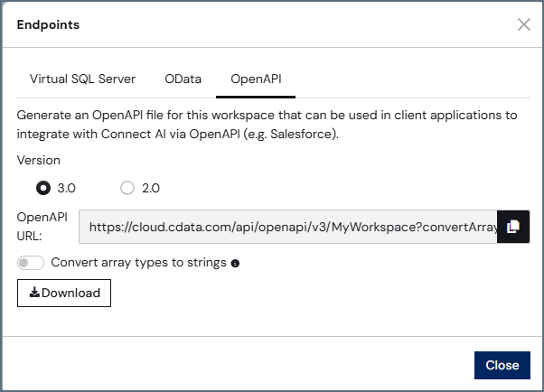Viewport: 544px width, 392px height.
Task: Click the Generate an OpenAPI file description text
Action: [x=267, y=125]
